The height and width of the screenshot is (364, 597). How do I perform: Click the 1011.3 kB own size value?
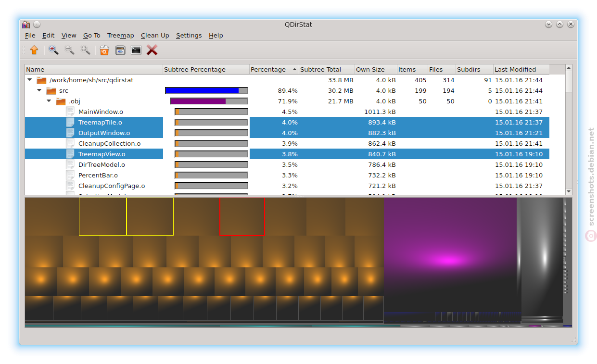pos(380,112)
